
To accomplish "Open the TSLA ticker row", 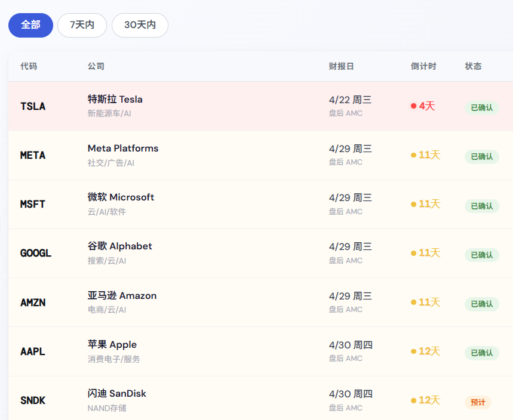I will 33,106.
